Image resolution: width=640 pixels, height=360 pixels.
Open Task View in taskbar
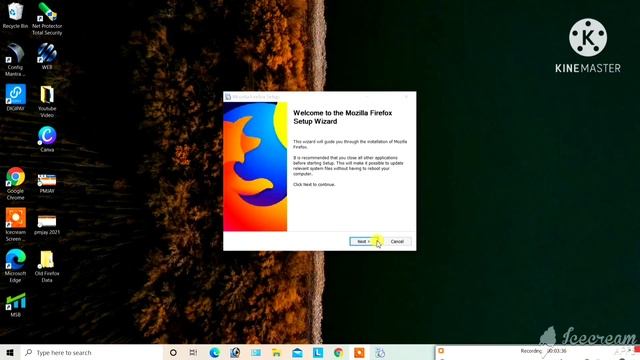tap(193, 352)
